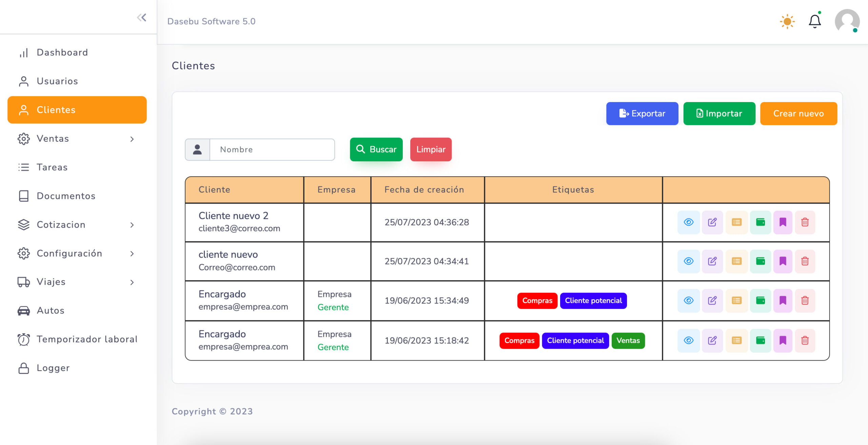868x445 pixels.
Task: Toggle light mode sun icon
Action: (787, 22)
